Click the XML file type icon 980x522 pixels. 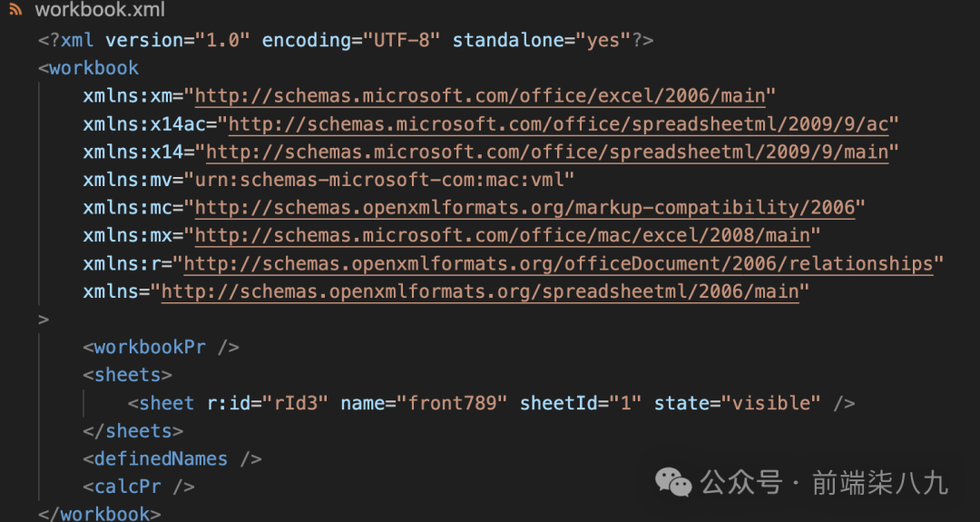pos(16,13)
